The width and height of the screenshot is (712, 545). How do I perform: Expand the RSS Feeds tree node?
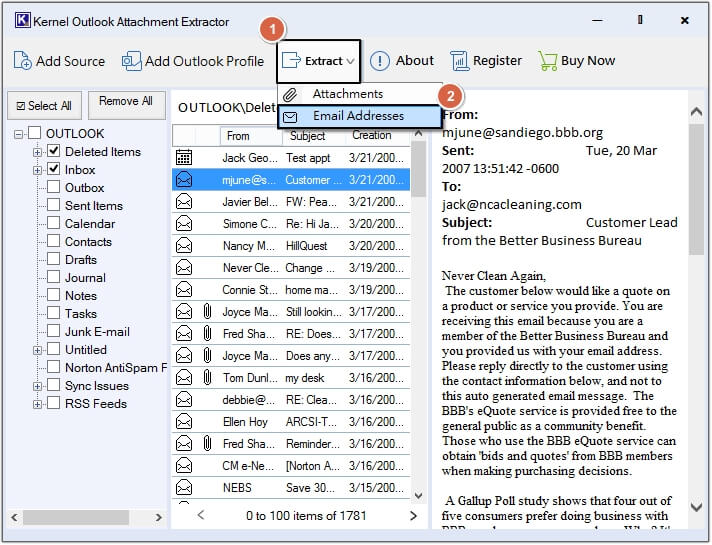[37, 404]
